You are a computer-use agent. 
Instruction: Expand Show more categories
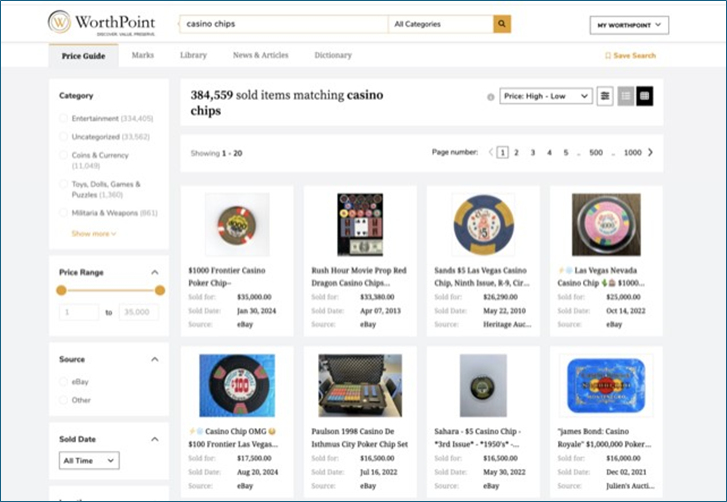point(94,234)
